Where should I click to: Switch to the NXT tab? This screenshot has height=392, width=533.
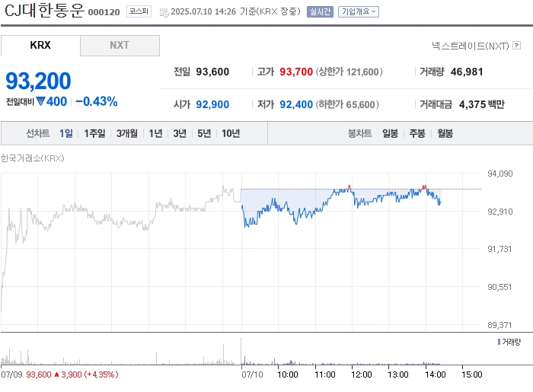pos(120,45)
